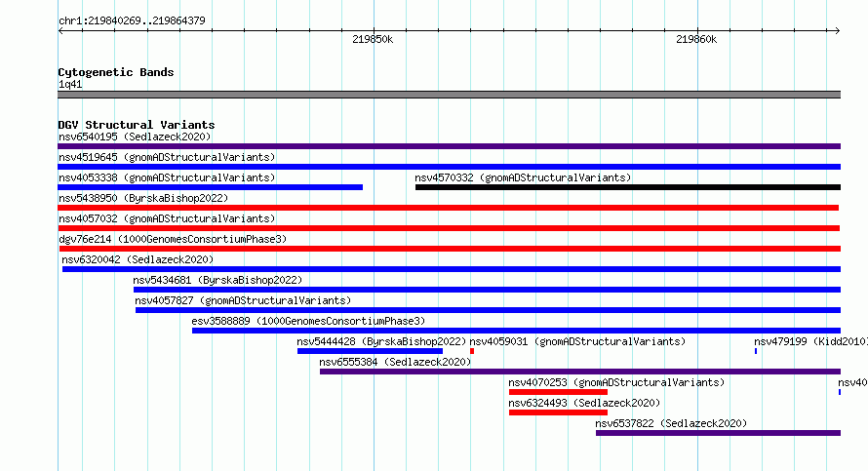Click the nsv6540195 (Sedlazeck2020) variant label
This screenshot has width=868, height=471.
coord(135,137)
